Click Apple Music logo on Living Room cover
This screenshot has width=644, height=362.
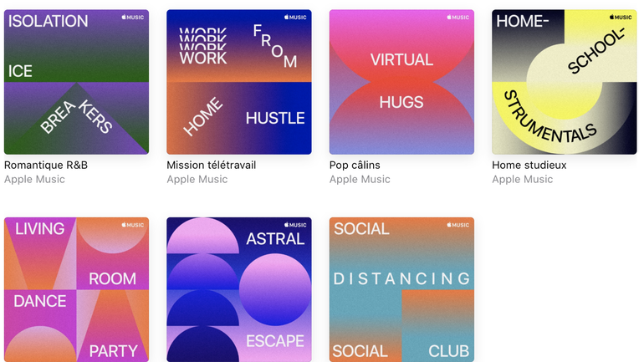click(x=132, y=225)
